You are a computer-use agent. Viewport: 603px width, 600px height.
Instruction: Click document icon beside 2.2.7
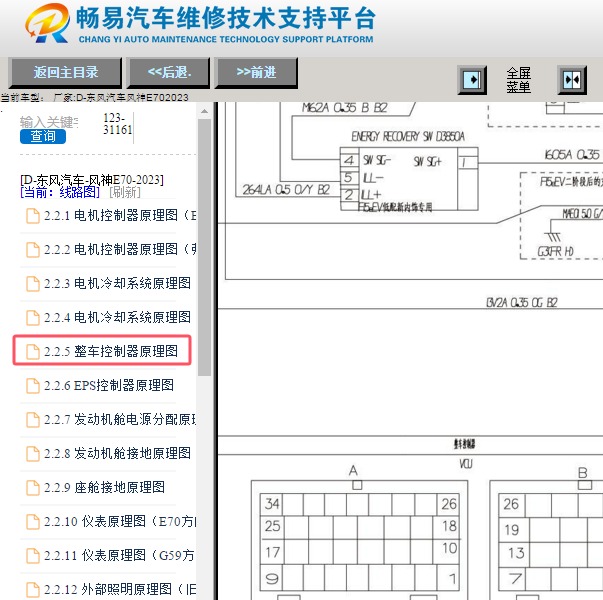(33, 419)
